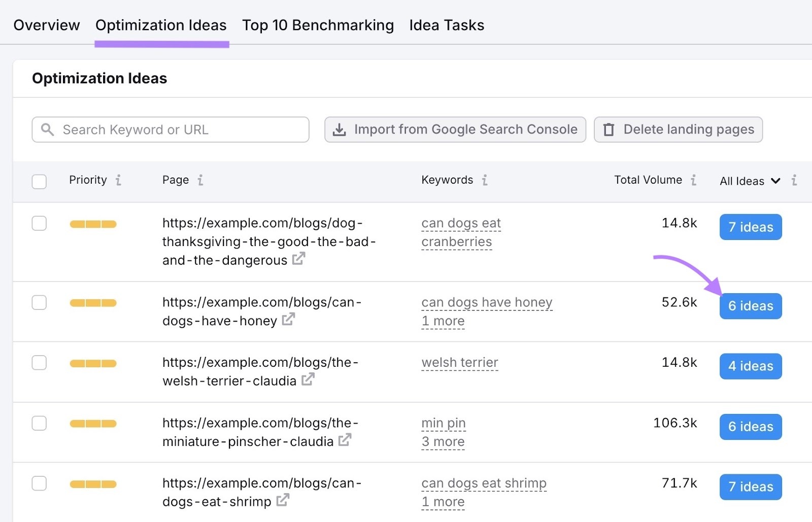Expand '3 more' keywords under min pin

pos(443,441)
